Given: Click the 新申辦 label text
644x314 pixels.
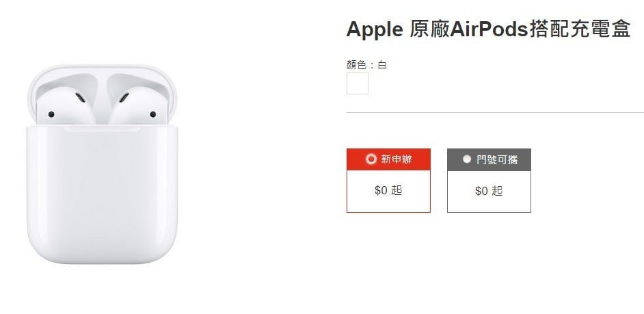Looking at the screenshot, I should [397, 159].
